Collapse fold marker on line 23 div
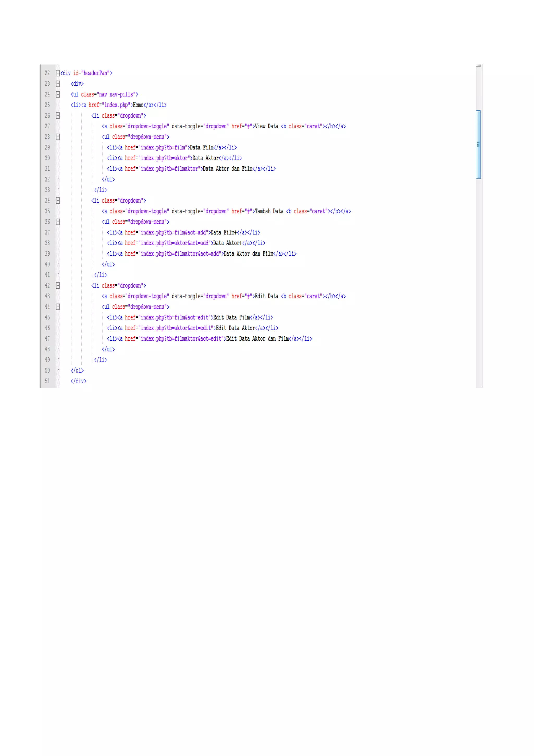The image size is (534, 756). tap(58, 84)
